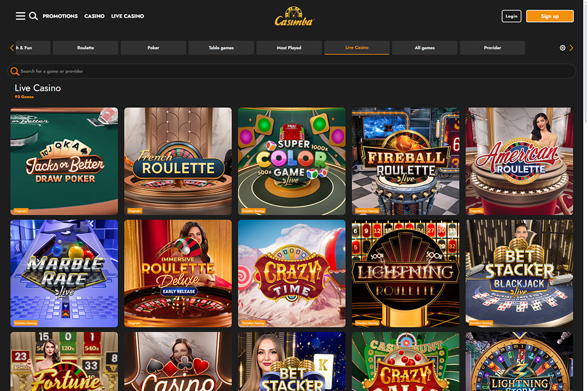Click the Login button
Screen dimensions: 588x391
coord(512,16)
